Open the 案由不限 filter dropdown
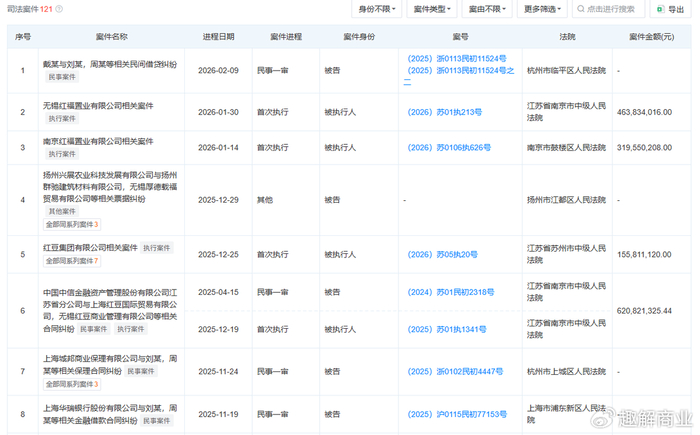Screen dimensions: 700x435 (x=487, y=9)
